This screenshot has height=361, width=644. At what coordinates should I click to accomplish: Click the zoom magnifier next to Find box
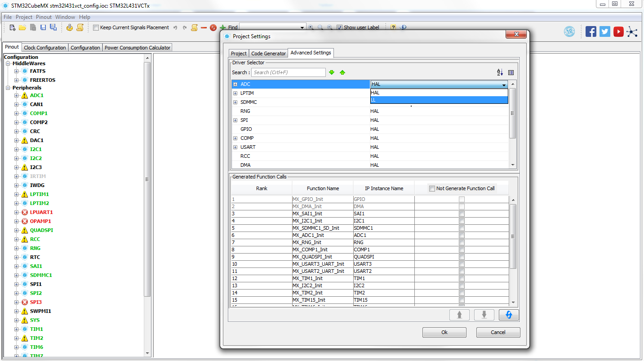[311, 27]
